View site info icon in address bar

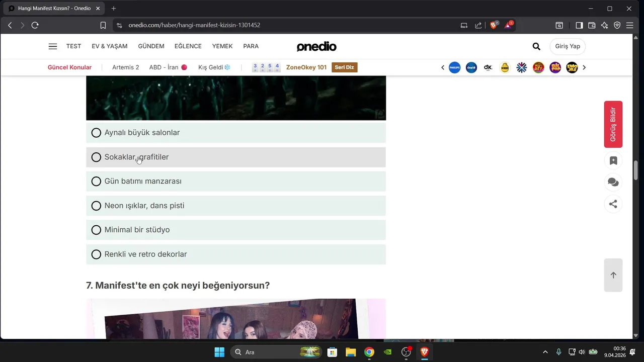119,25
